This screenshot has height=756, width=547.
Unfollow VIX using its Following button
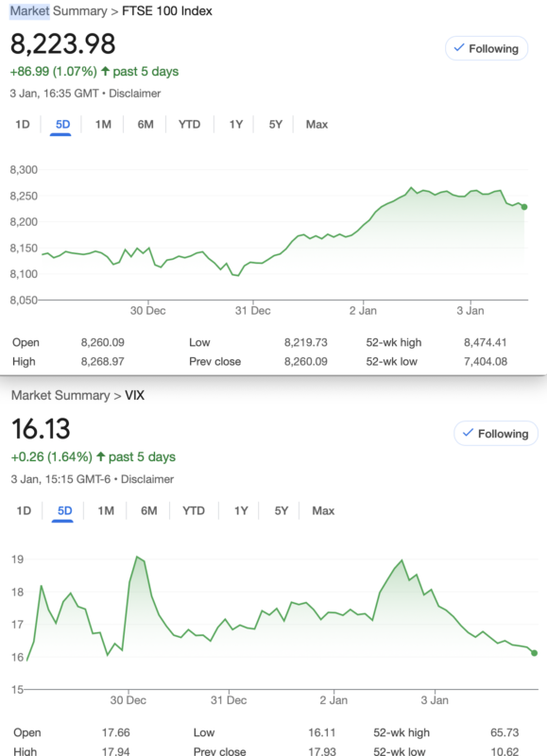coord(496,434)
